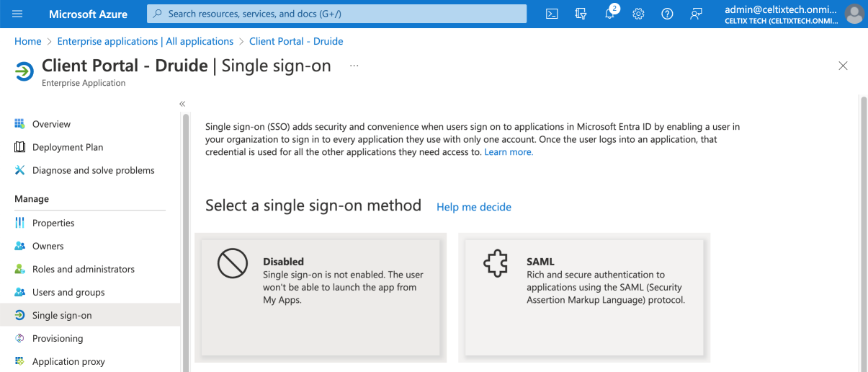
Task: Go to Enterprise applications breadcrumb
Action: coord(145,41)
